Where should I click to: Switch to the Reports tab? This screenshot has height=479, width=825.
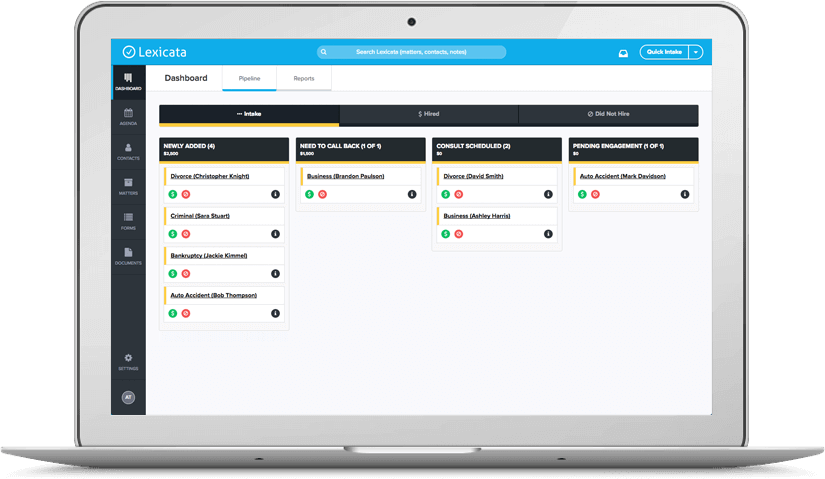coord(303,78)
